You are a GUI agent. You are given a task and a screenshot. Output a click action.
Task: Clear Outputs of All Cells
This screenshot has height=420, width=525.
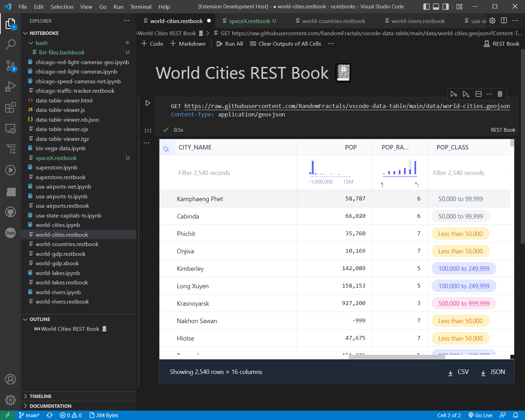[286, 44]
